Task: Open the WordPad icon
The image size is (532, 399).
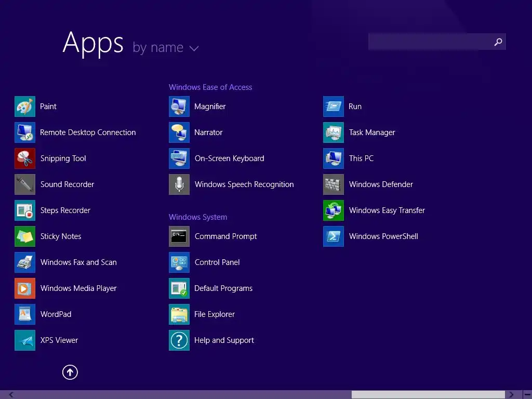Action: 25,314
